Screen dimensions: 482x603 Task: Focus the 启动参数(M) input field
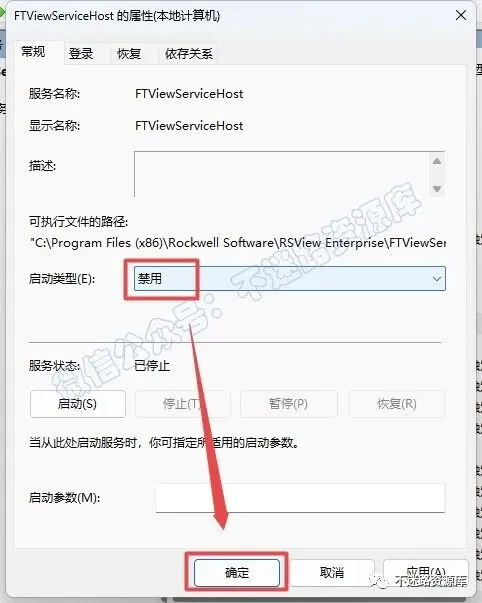300,498
